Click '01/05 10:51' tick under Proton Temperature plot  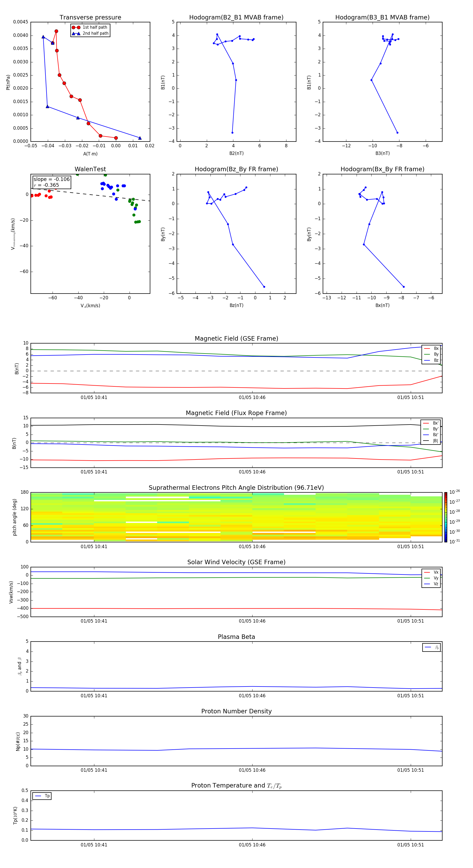coord(410,845)
